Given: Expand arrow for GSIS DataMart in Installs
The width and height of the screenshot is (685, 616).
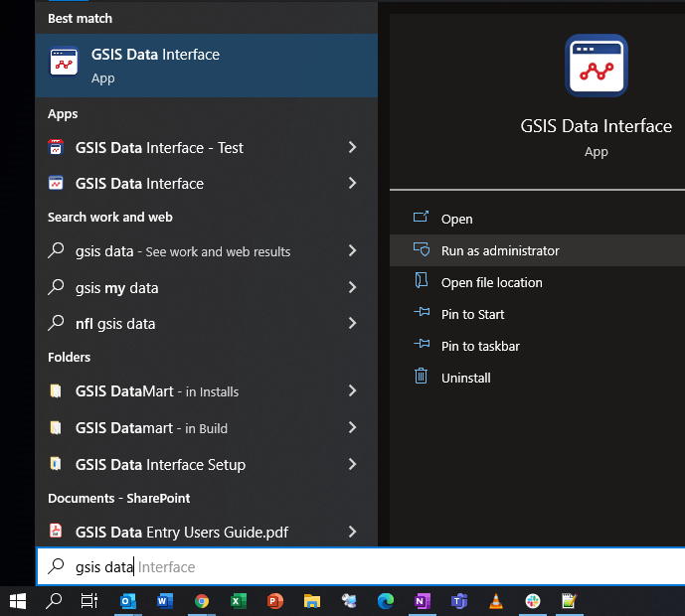Looking at the screenshot, I should [353, 390].
